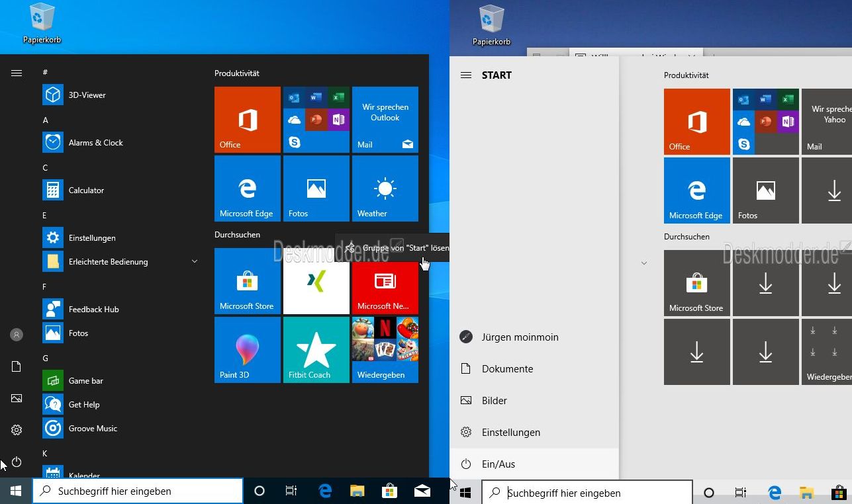
Task: Open the Microsoft Store tile in dark Start menu
Action: pyautogui.click(x=248, y=281)
